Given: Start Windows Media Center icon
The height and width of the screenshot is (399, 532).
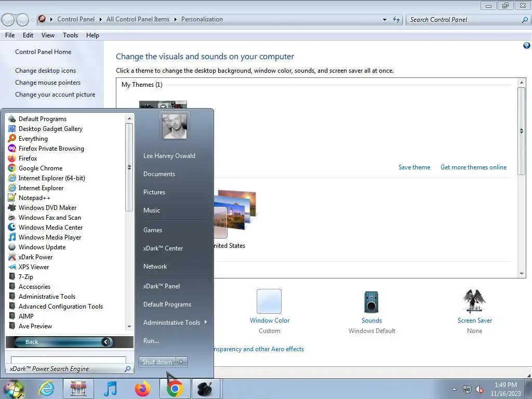Looking at the screenshot, I should coord(12,227).
